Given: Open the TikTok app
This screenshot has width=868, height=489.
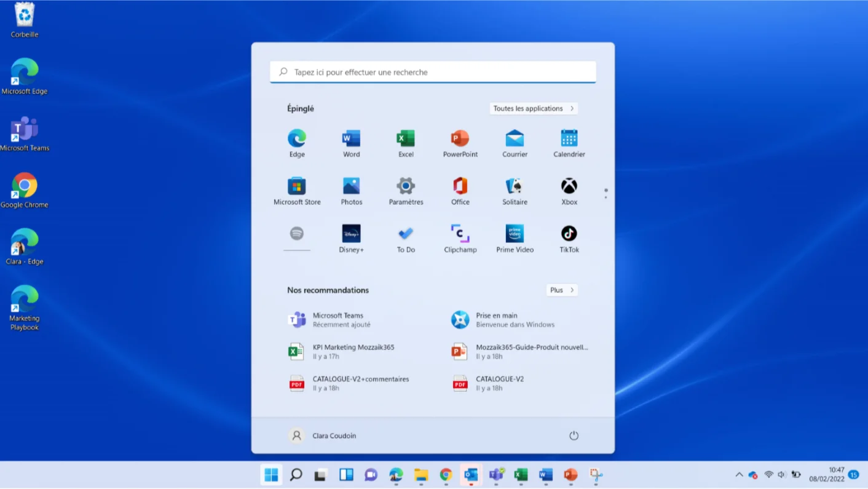Looking at the screenshot, I should 569,239.
